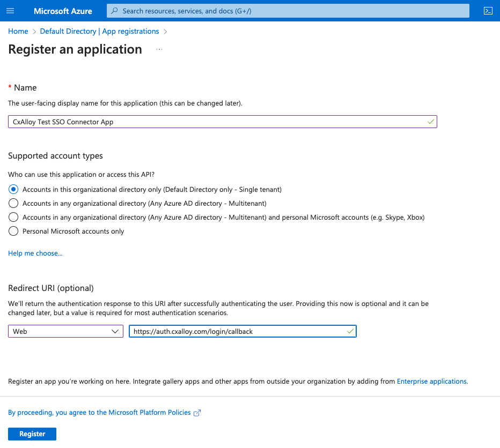The height and width of the screenshot is (448, 500).
Task: Open the ellipsis menu beside the page title
Action: click(159, 49)
